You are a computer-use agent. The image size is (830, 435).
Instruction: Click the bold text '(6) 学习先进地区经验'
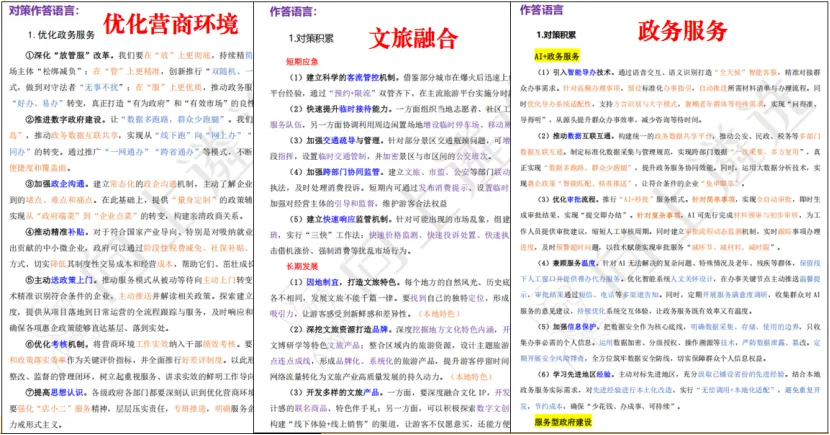coord(575,374)
